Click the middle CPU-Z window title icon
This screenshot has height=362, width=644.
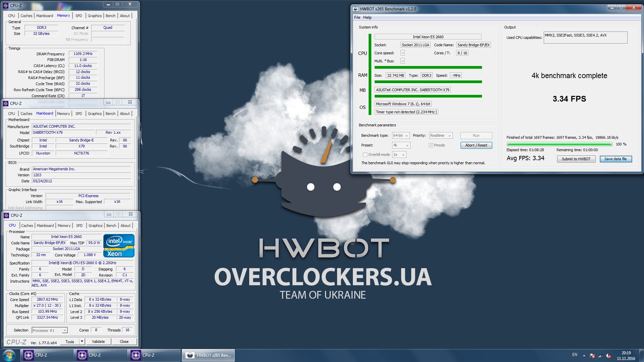6,103
